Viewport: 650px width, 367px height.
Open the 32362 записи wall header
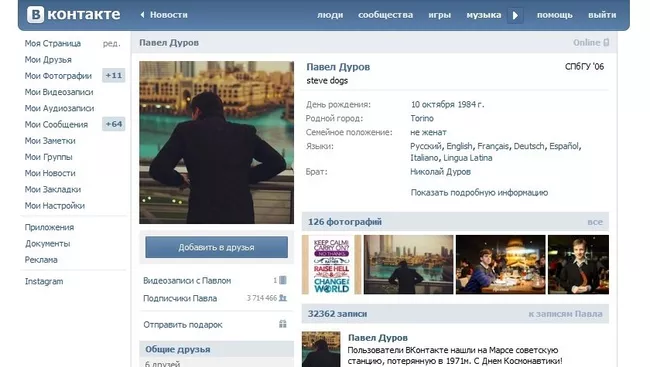tap(337, 314)
